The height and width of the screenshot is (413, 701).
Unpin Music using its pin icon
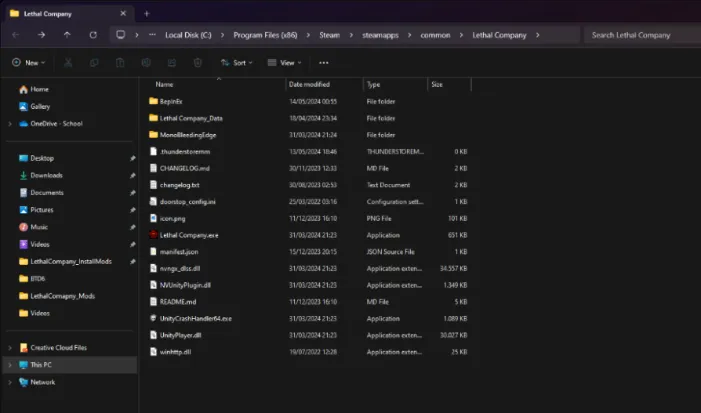tap(132, 227)
